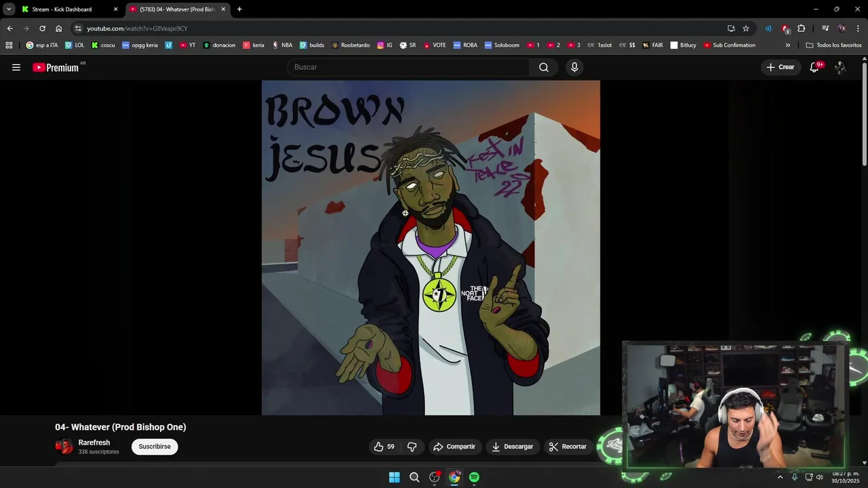Close the YouTube video tab
Viewport: 868px width, 488px height.
click(x=223, y=9)
